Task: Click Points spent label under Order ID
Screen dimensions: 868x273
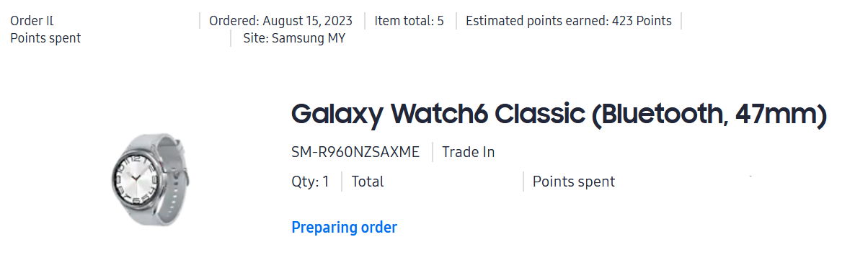Action: click(45, 38)
